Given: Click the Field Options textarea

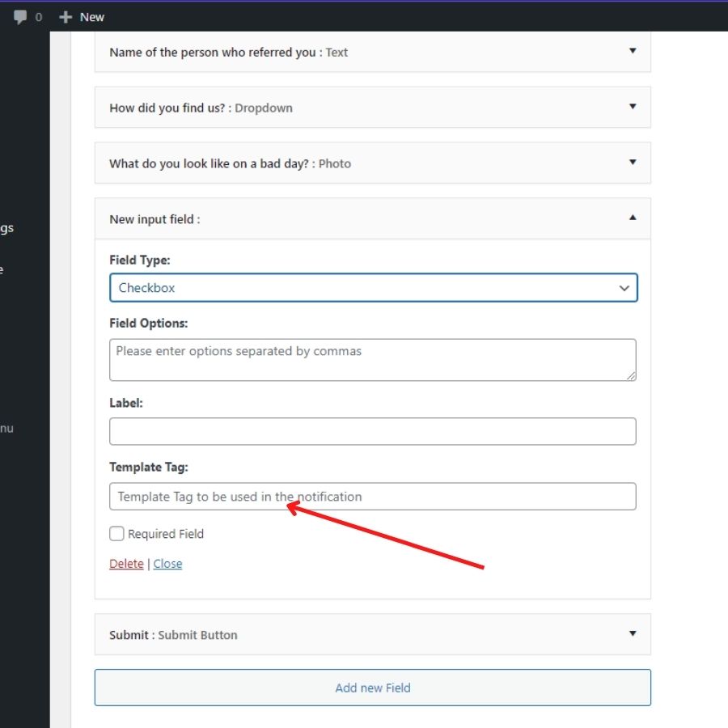Looking at the screenshot, I should click(372, 360).
